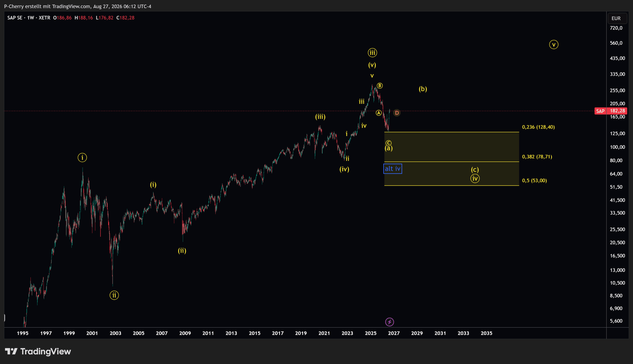Select the '(b)' wave label

(423, 89)
